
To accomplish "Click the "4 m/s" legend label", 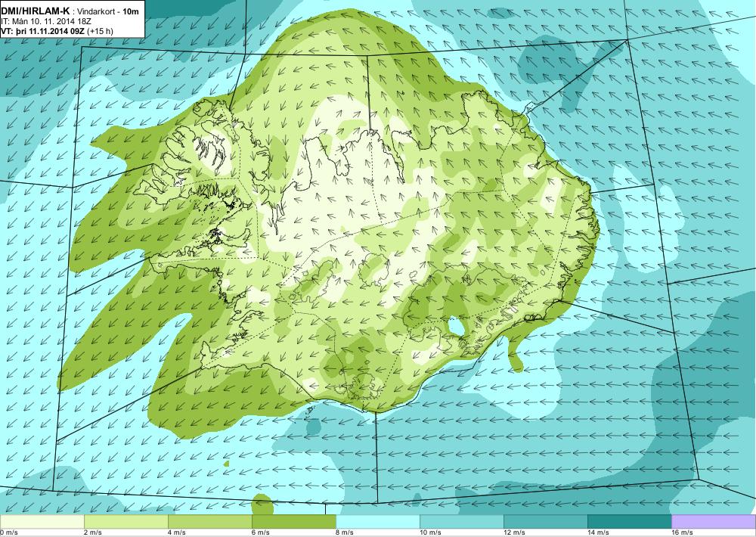I will (x=177, y=532).
